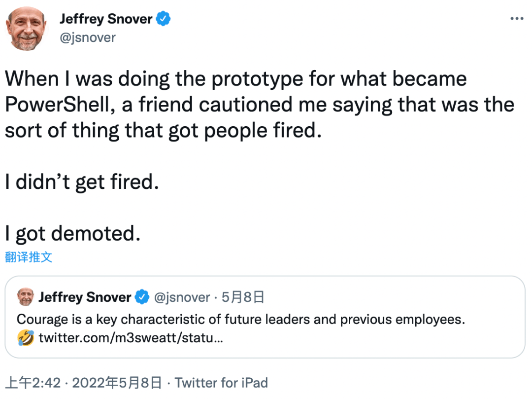532x399 pixels.
Task: Click the verified badge inside the quoted tweet
Action: 142,297
